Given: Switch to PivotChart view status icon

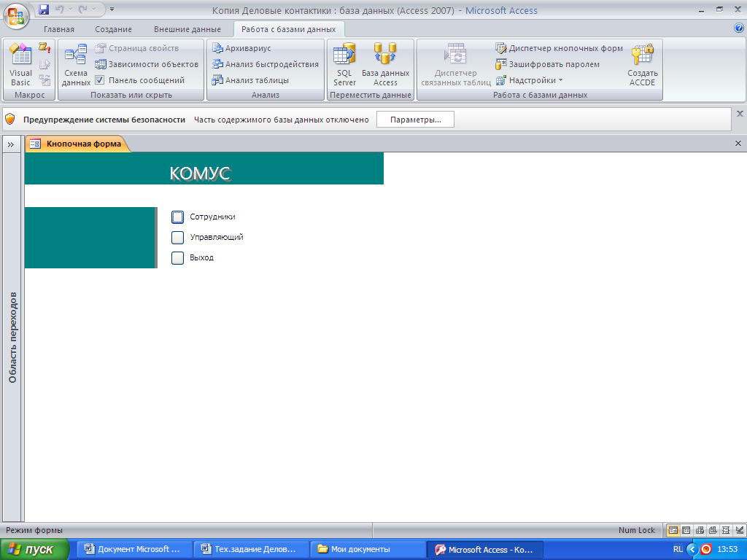Looking at the screenshot, I should (713, 530).
